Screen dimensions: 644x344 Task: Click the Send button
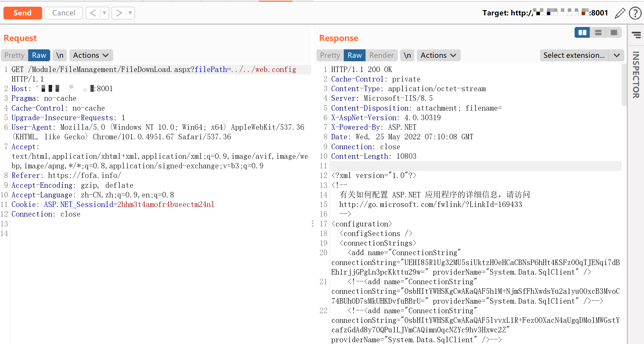[x=23, y=13]
